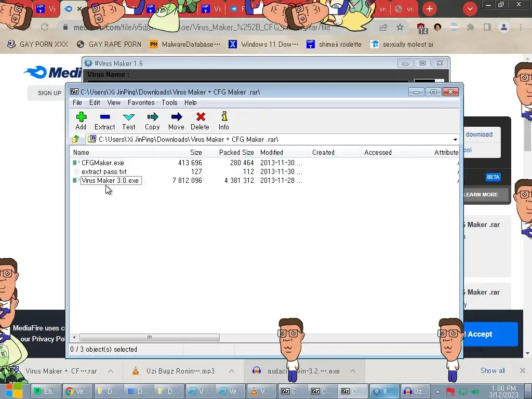Image resolution: width=532 pixels, height=399 pixels.
Task: Click the share page icon in address bar
Action: point(383,28)
